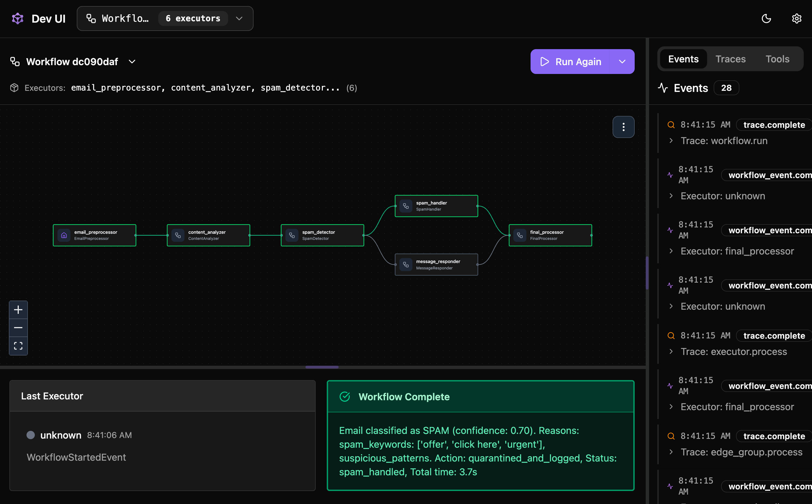Zoom out on the workflow canvas
This screenshot has width=812, height=504.
[x=18, y=328]
